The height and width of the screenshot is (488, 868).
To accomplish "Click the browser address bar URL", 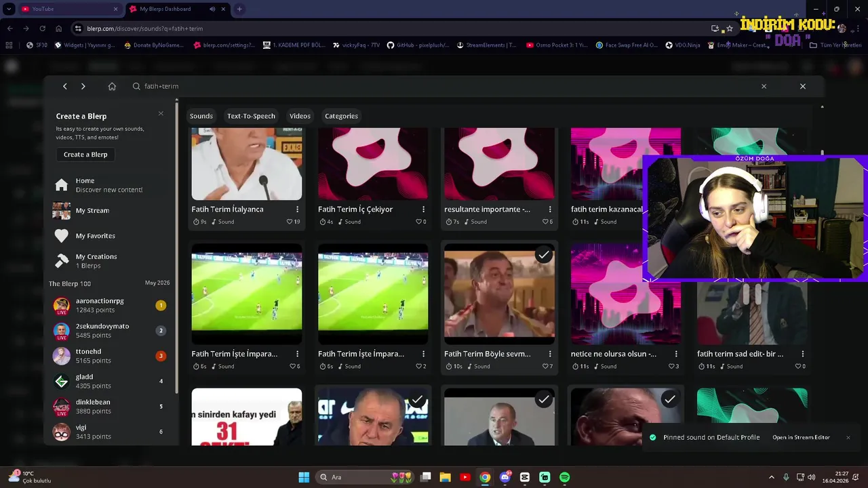I will 144,28.
